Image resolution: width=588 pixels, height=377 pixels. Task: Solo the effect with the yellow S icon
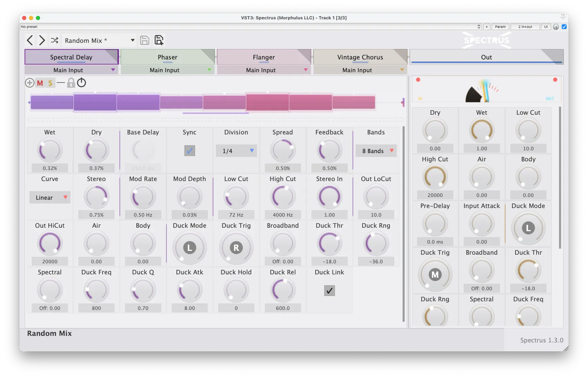click(50, 83)
